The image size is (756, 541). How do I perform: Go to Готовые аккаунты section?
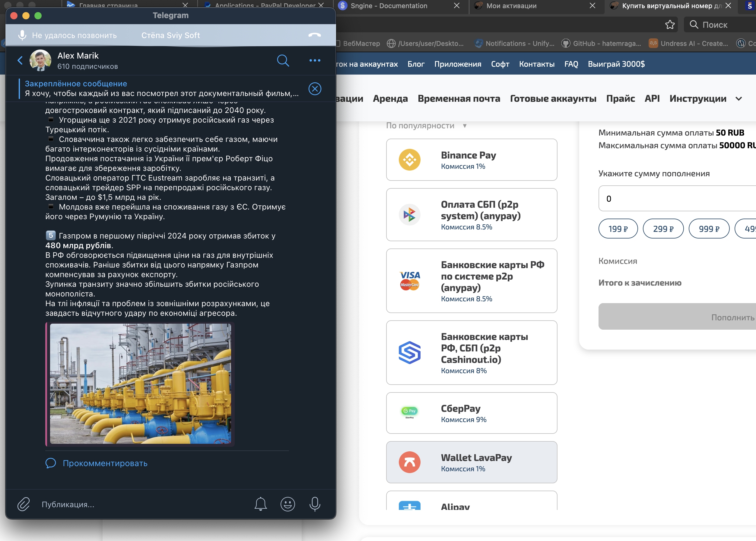pyautogui.click(x=553, y=99)
